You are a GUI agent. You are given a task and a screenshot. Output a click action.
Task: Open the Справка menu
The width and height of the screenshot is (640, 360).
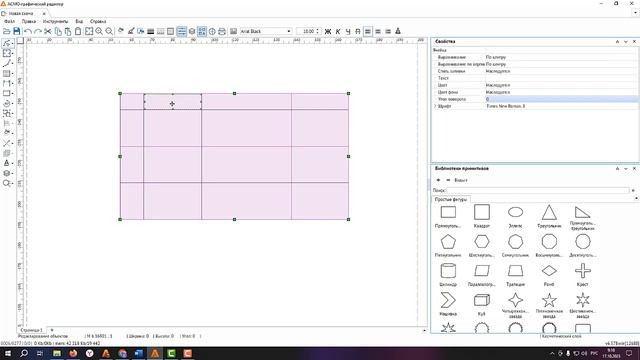tap(98, 21)
